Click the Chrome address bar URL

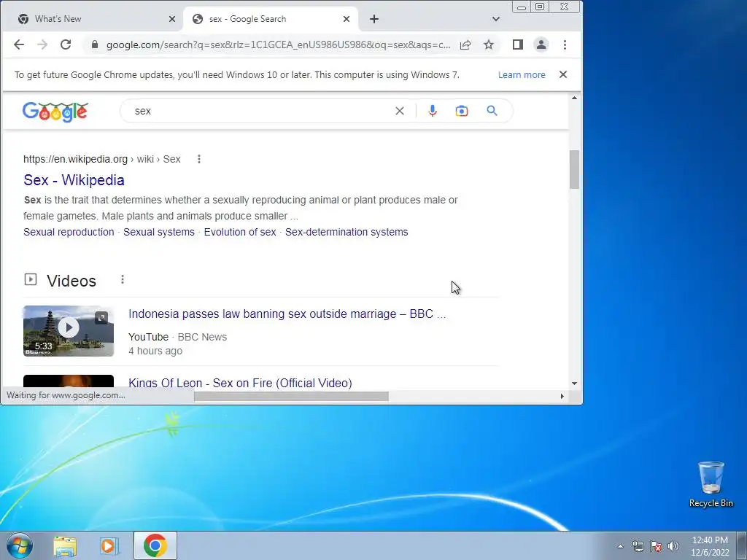point(278,44)
